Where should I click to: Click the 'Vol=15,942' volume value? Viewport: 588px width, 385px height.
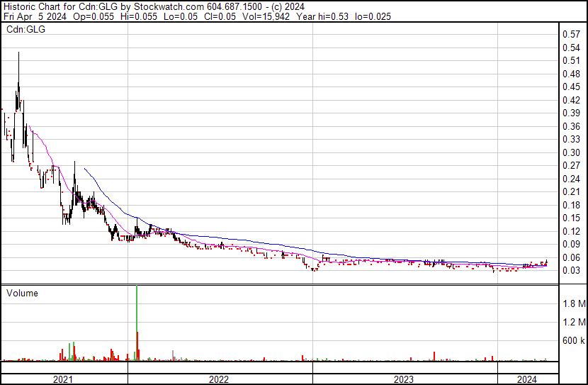pyautogui.click(x=266, y=16)
